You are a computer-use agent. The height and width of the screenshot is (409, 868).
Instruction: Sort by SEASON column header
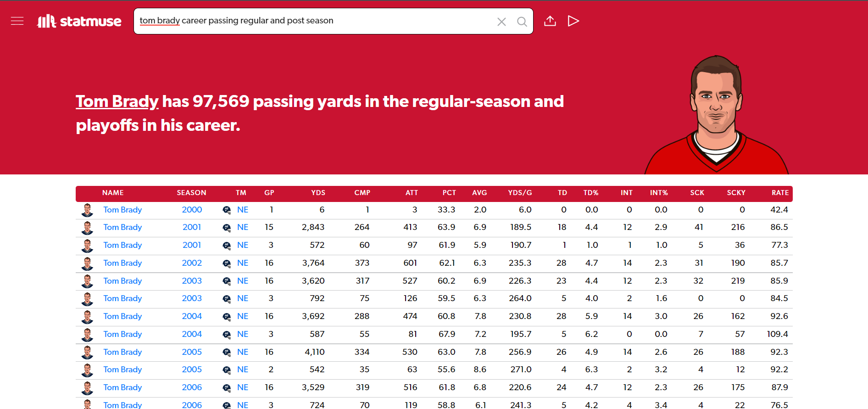(191, 193)
